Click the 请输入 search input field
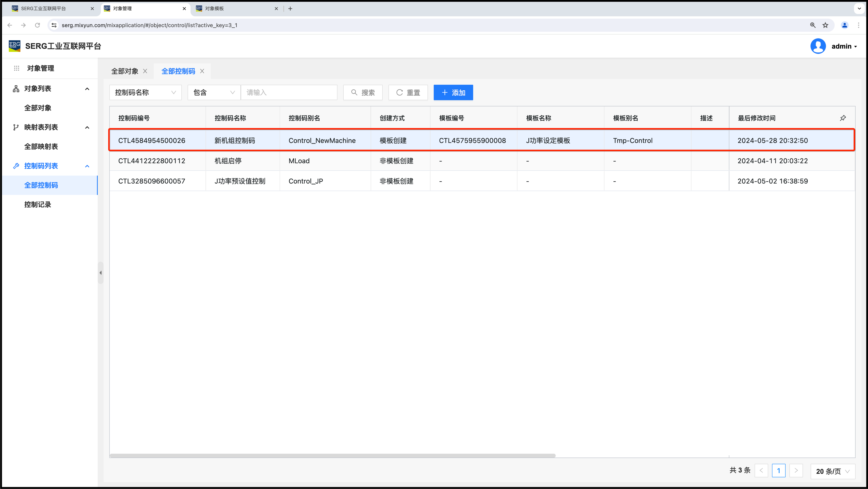 [x=289, y=92]
